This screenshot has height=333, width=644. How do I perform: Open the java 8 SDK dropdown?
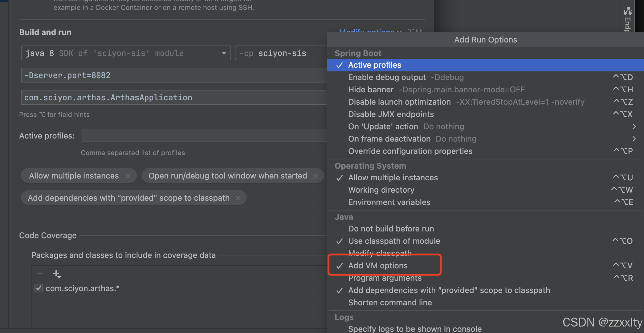click(224, 53)
